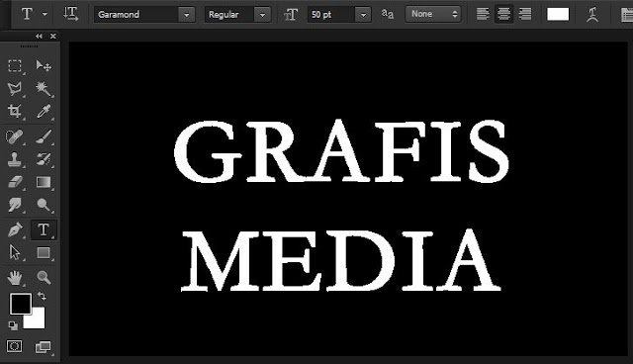Select the Move tool

44,65
